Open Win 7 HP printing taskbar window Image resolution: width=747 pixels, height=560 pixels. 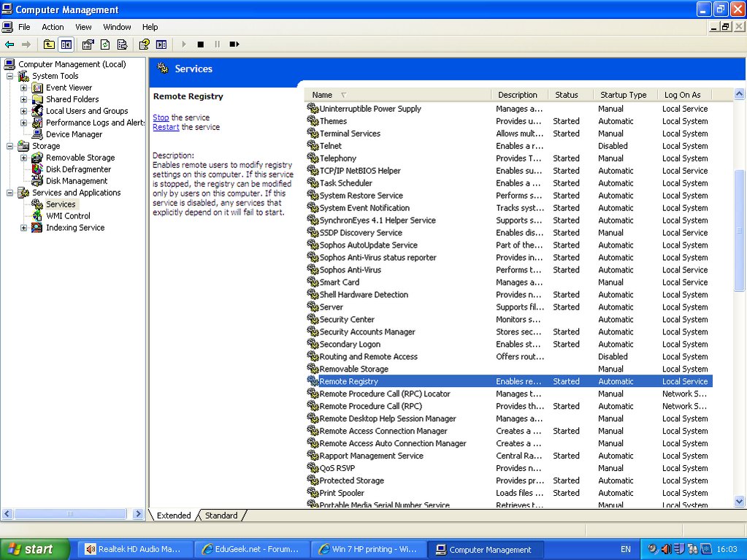click(368, 549)
